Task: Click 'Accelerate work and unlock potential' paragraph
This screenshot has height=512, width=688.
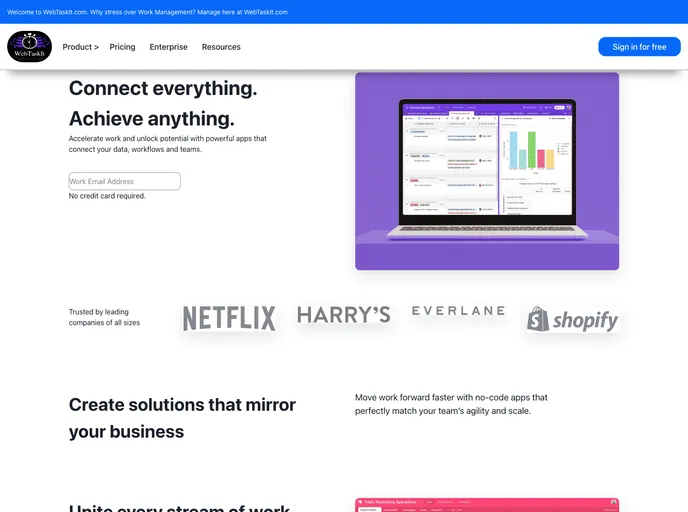Action: click(168, 144)
